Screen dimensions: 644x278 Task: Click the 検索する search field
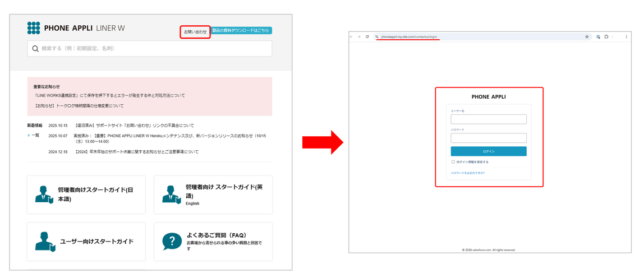(149, 48)
